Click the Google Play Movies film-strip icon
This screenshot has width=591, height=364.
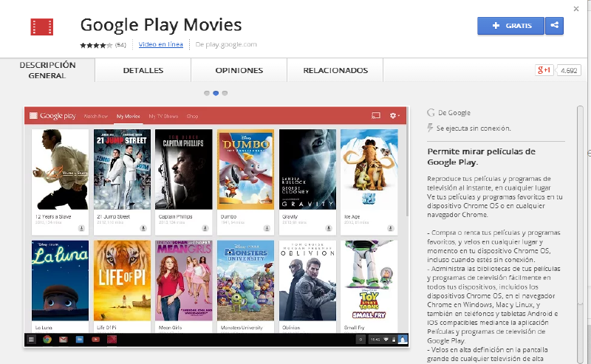[42, 27]
